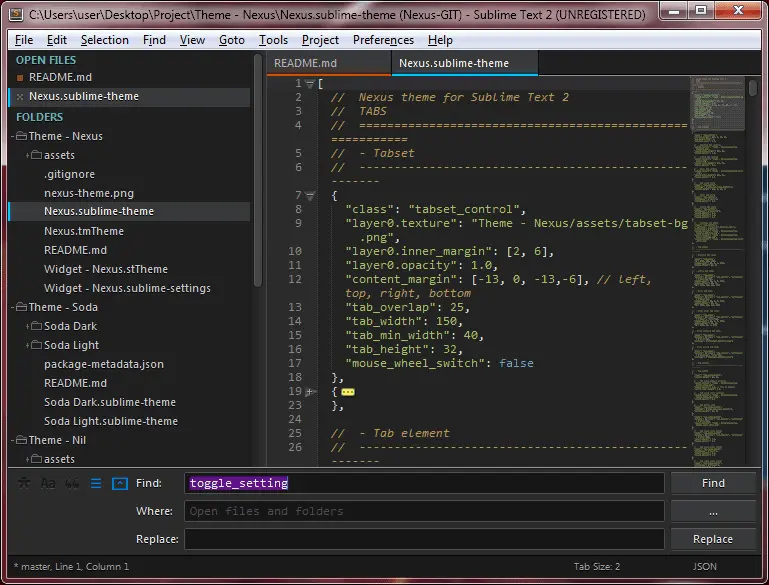Close Nexus.sublime-theme in open files
769x585 pixels.
coord(20,97)
